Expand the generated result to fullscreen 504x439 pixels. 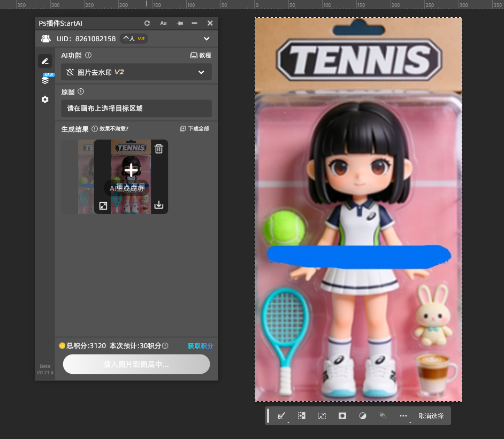[x=103, y=205]
